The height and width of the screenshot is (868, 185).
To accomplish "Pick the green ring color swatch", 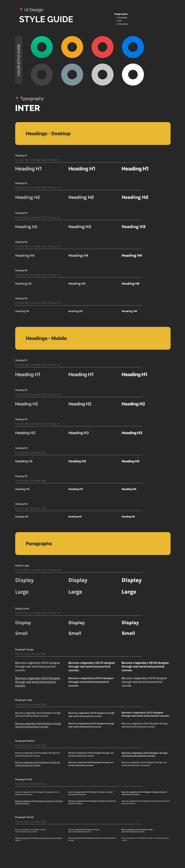I will click(42, 47).
